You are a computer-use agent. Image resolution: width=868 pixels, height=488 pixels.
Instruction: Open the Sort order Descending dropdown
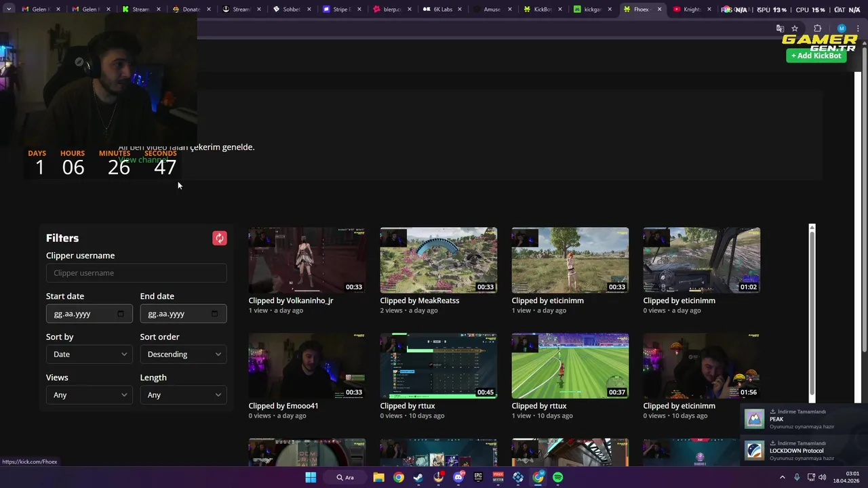pos(183,354)
